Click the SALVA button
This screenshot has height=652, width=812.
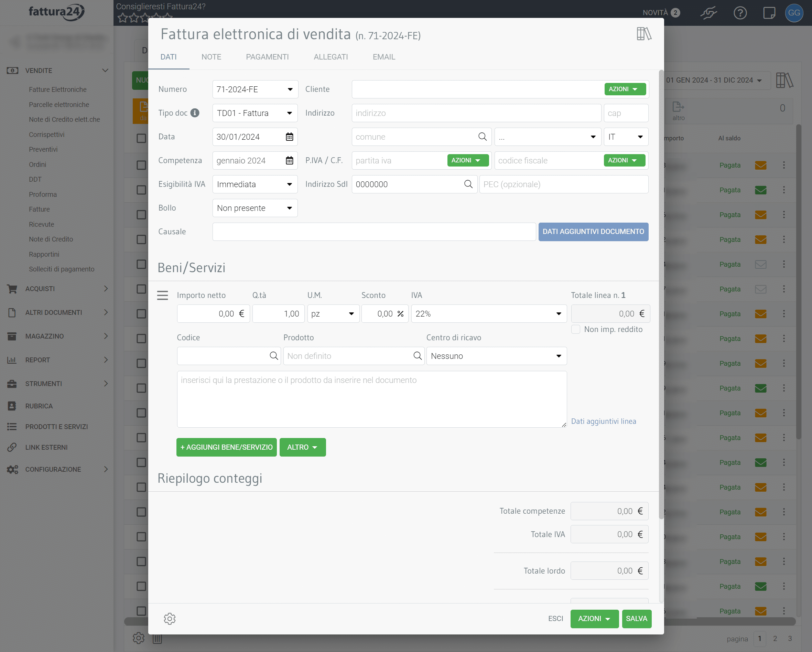636,619
